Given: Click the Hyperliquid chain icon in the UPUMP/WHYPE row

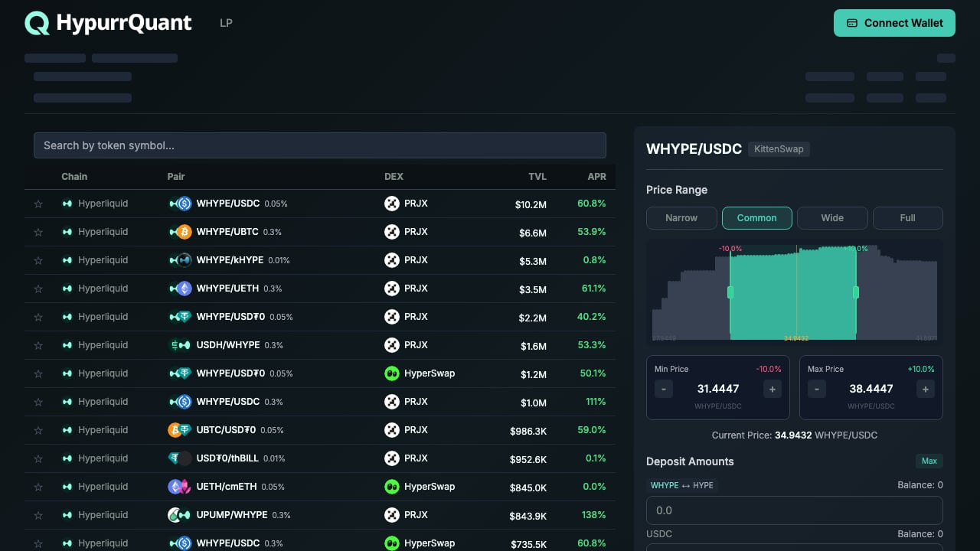Looking at the screenshot, I should [x=67, y=515].
